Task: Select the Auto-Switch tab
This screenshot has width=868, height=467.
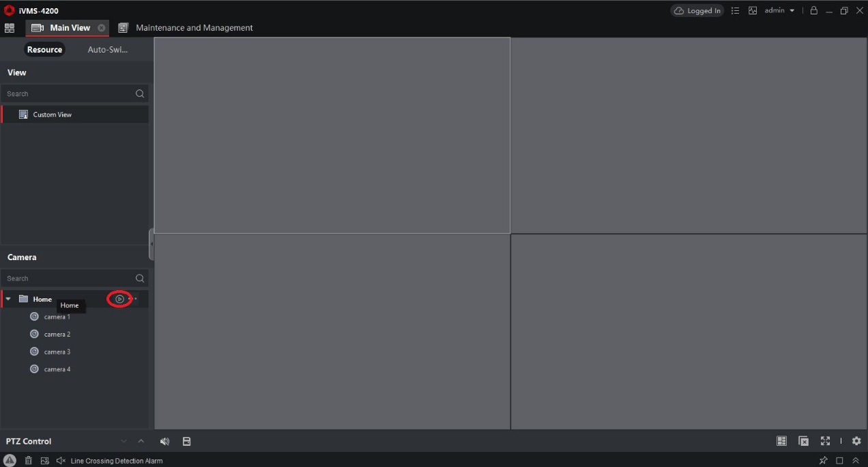Action: click(x=108, y=50)
